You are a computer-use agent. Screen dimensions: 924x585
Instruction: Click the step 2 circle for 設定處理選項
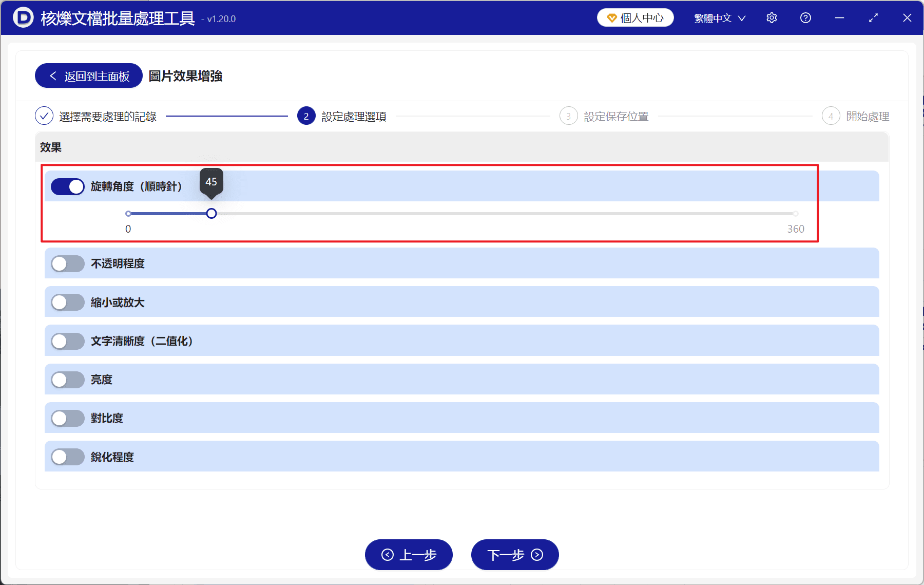point(306,116)
